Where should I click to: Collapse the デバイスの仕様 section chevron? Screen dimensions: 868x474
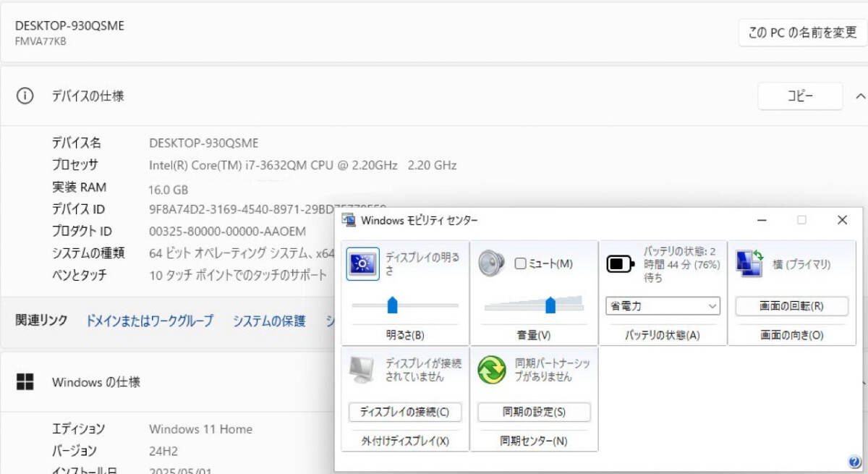[860, 96]
